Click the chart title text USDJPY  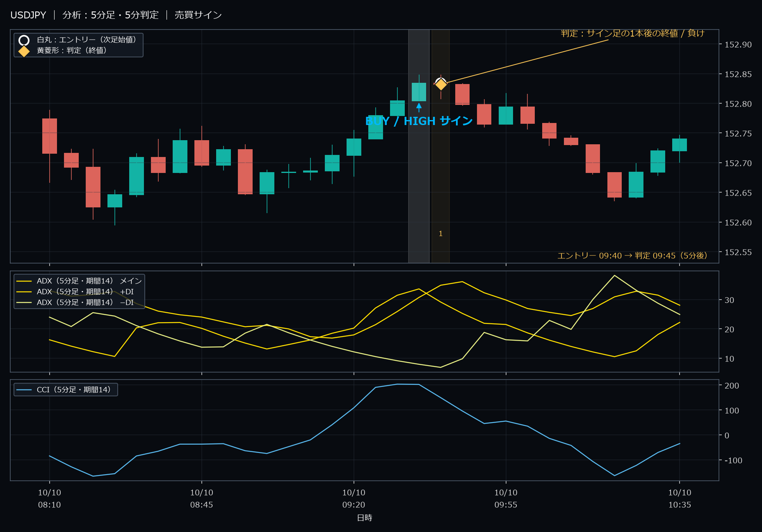click(28, 15)
